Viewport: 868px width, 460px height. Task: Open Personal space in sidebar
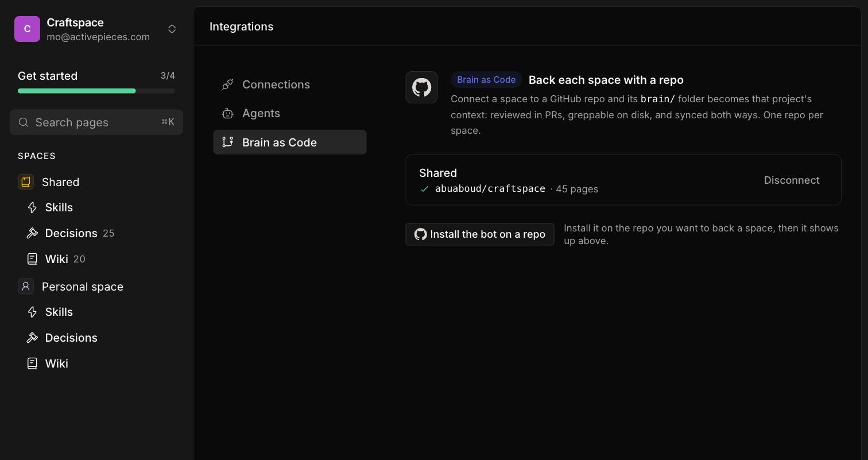point(83,287)
